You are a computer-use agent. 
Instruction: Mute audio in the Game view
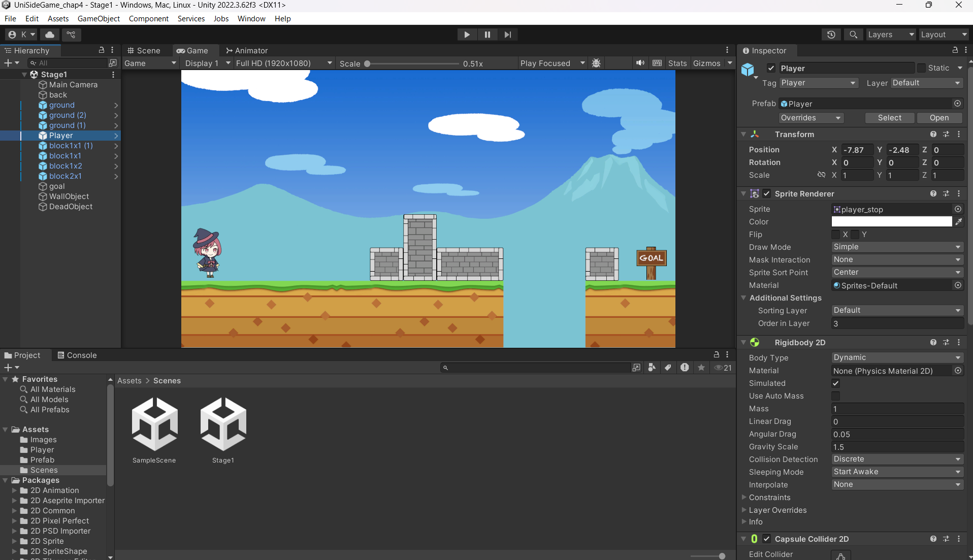(x=640, y=63)
